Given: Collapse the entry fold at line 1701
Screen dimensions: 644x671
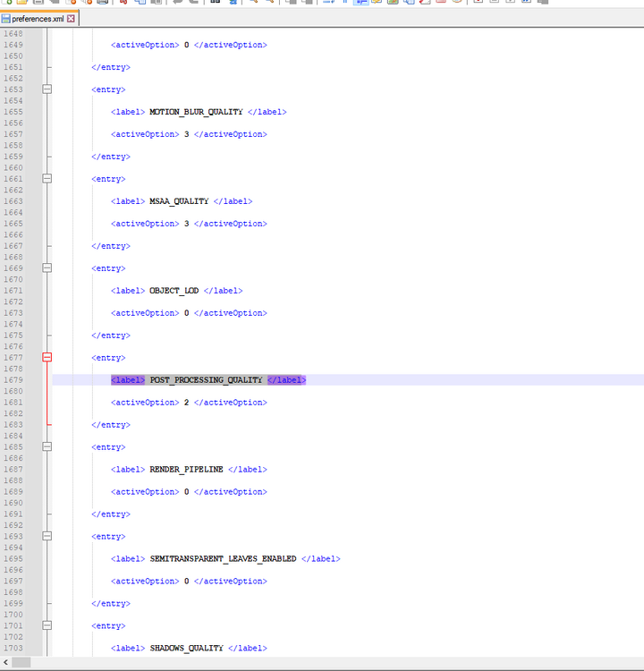Looking at the screenshot, I should click(x=47, y=625).
